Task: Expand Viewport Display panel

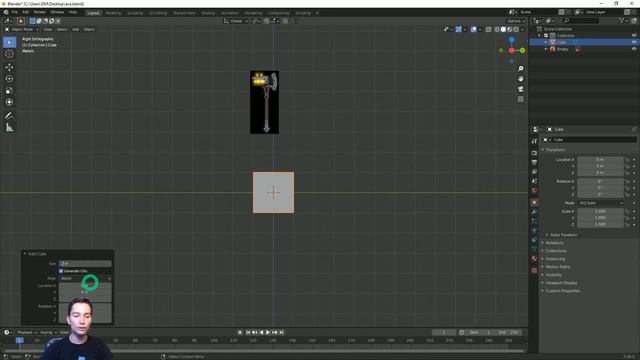Action: pos(561,283)
